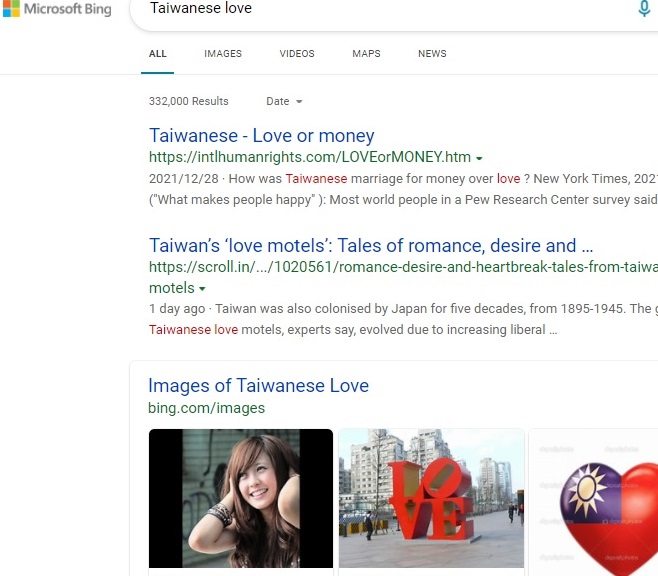658x576 pixels.
Task: Click the green intlhumanrights.com URL
Action: [x=309, y=157]
